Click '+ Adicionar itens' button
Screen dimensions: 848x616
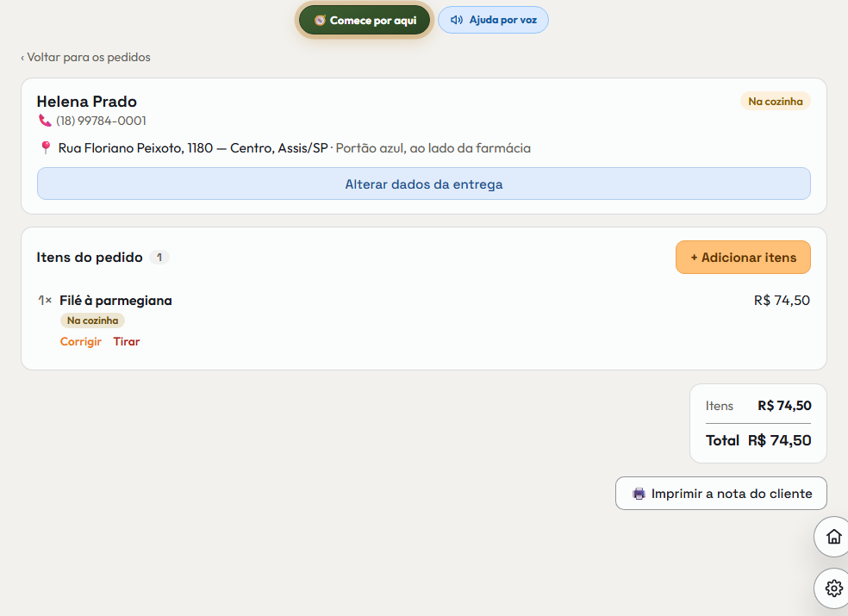[743, 258]
